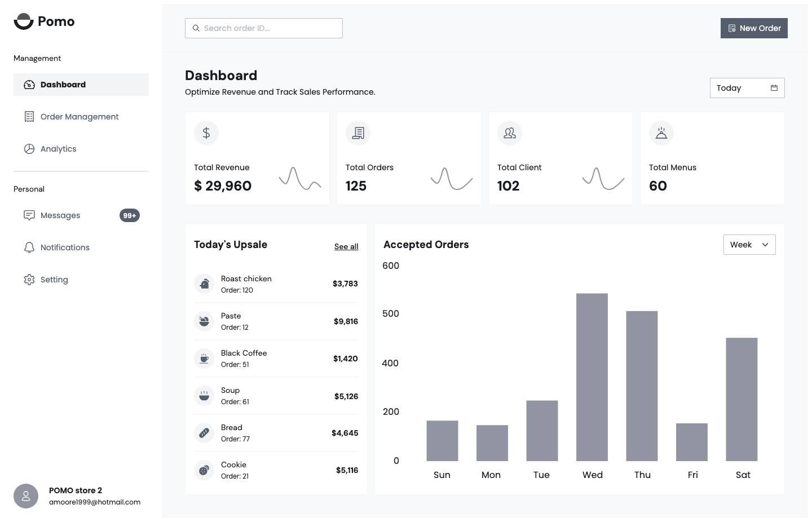This screenshot has height=522, width=812.
Task: Open the Today date dropdown
Action: click(747, 88)
